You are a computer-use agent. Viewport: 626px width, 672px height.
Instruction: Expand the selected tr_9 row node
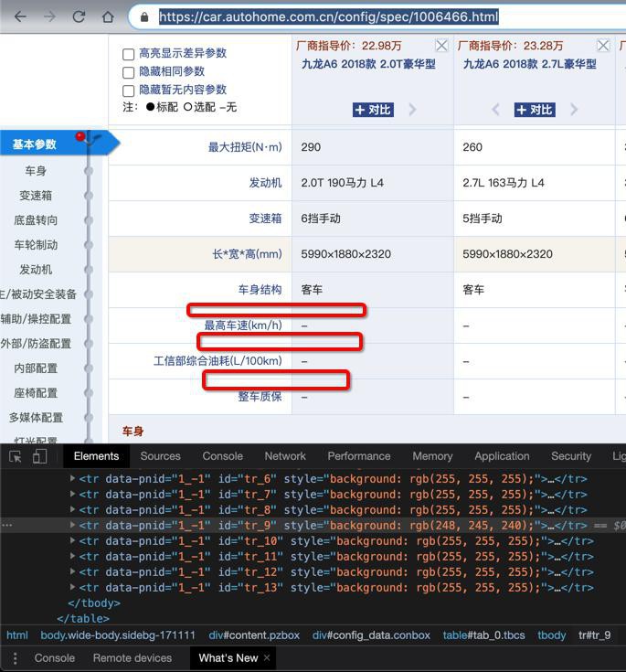(x=72, y=525)
